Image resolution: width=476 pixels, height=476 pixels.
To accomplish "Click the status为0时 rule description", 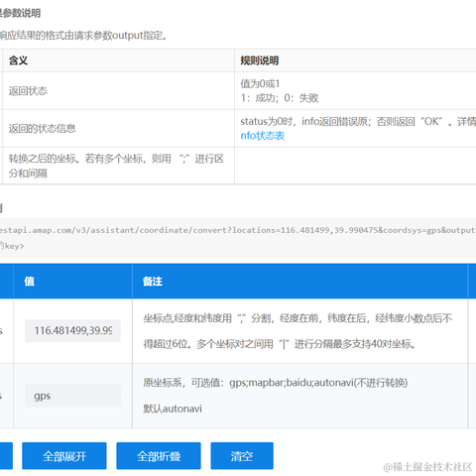I will 358,121.
